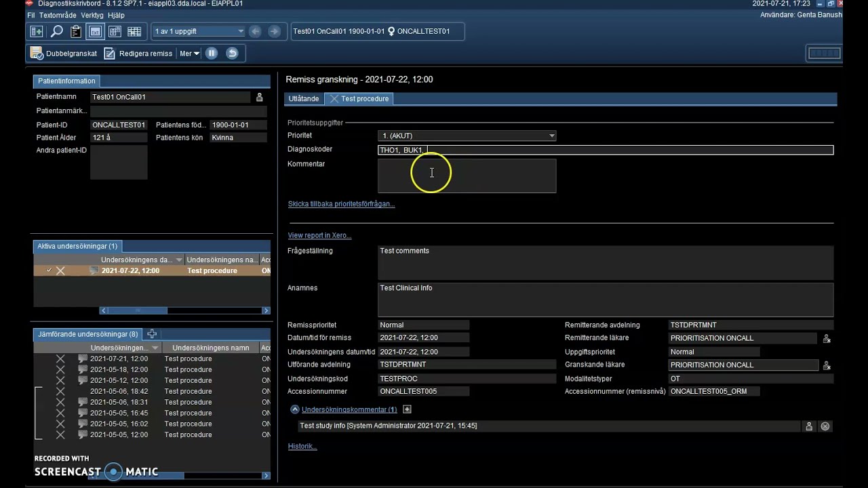This screenshot has width=868, height=488.
Task: Open the Hjälp menu
Action: click(116, 15)
